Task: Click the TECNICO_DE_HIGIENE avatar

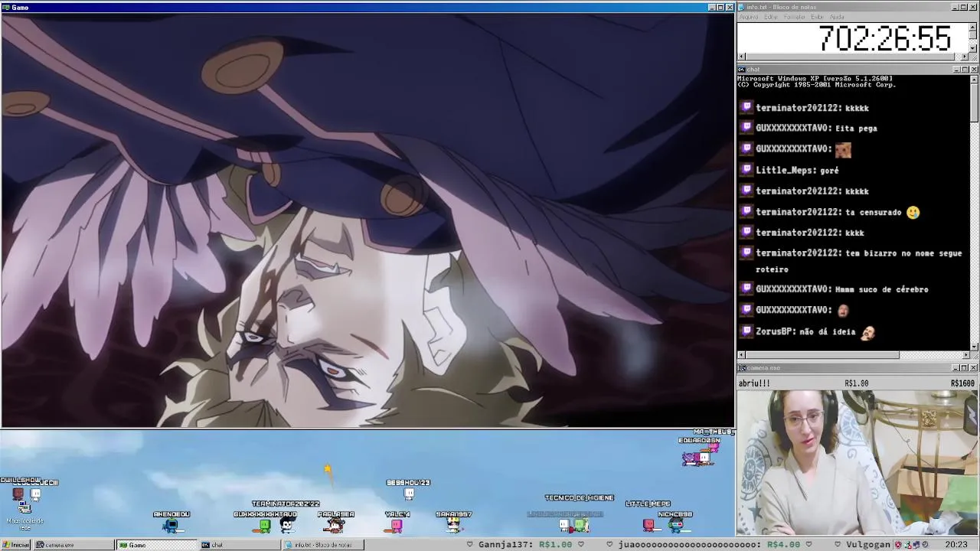Action: (580, 525)
